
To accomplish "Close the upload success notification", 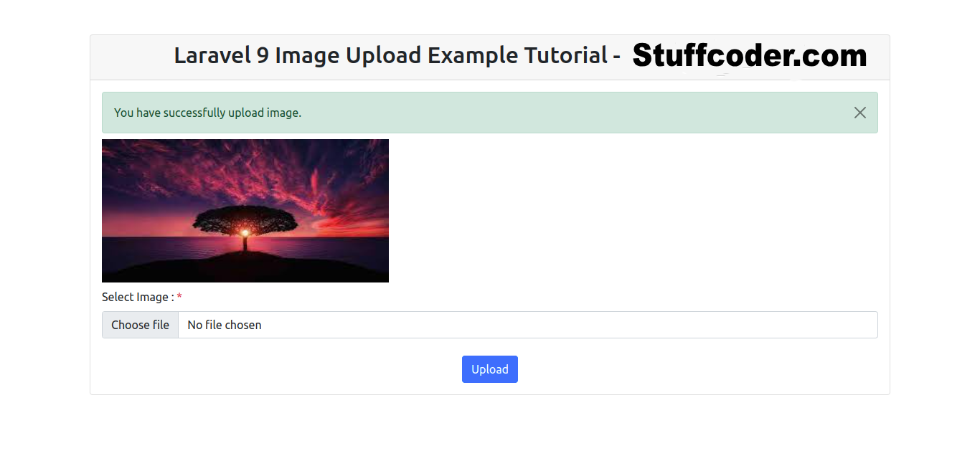I will click(x=859, y=113).
